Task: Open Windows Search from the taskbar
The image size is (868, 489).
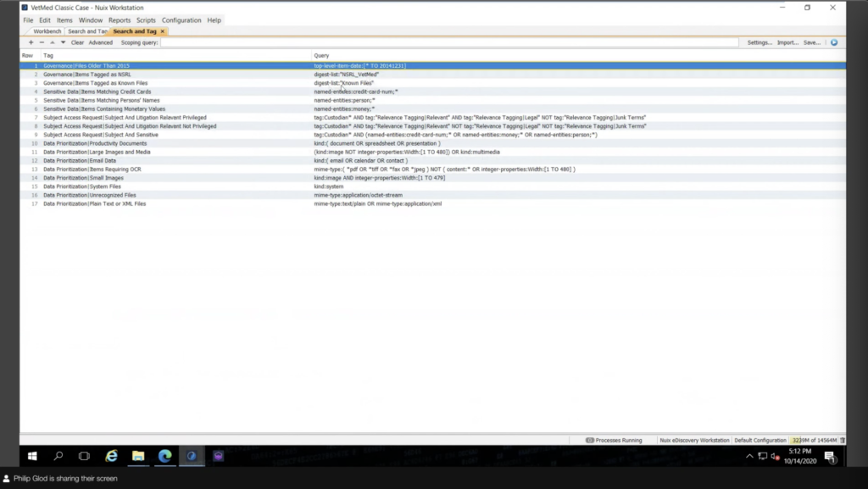Action: (58, 456)
